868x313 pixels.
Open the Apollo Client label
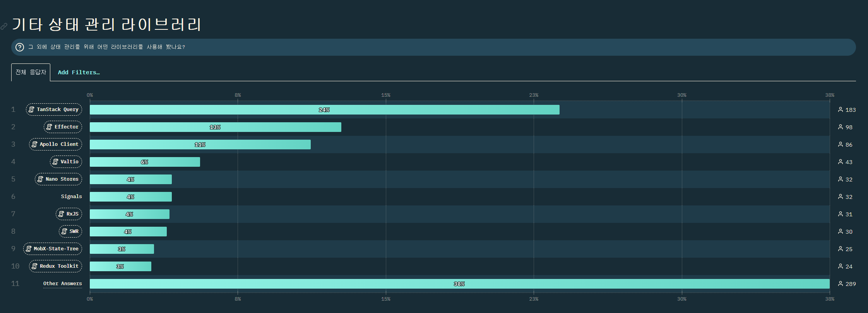55,144
